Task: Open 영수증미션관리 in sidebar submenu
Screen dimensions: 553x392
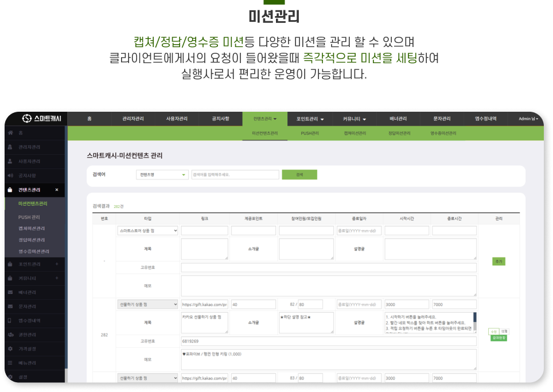Action: pos(33,252)
